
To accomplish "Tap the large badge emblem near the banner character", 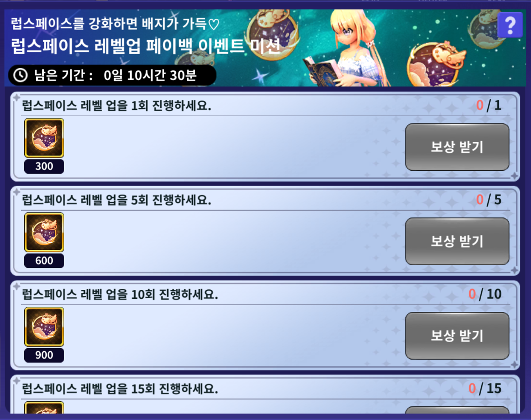I will pos(435,63).
